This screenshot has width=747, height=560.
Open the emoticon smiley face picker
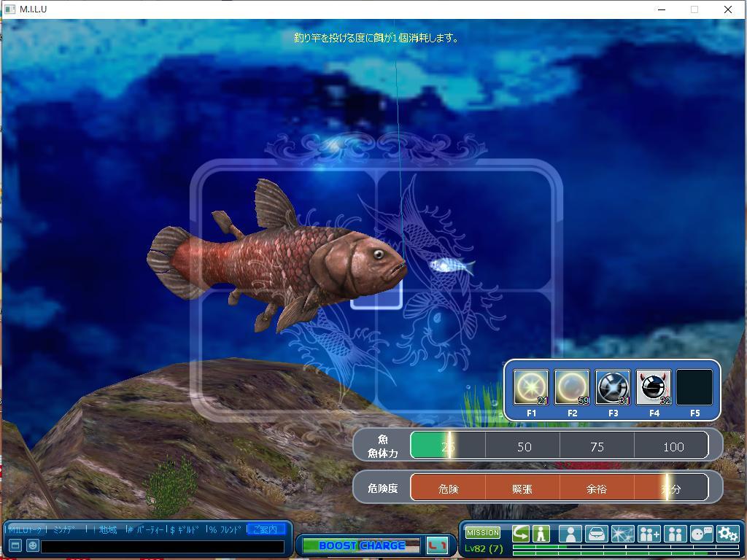click(x=33, y=545)
